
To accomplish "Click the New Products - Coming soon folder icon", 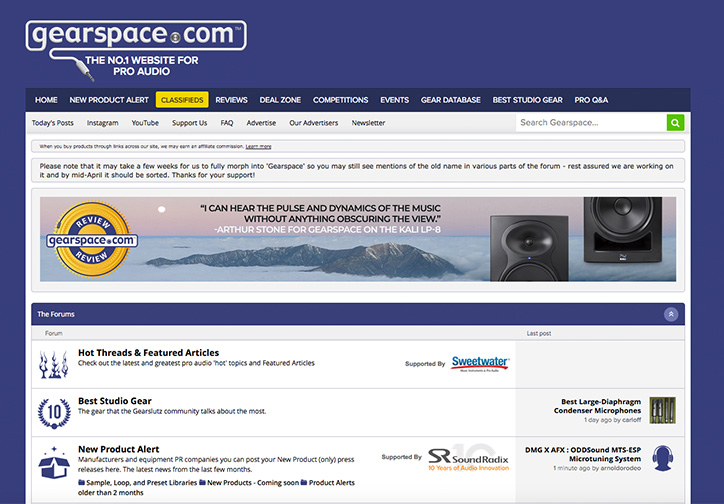I will 202,483.
